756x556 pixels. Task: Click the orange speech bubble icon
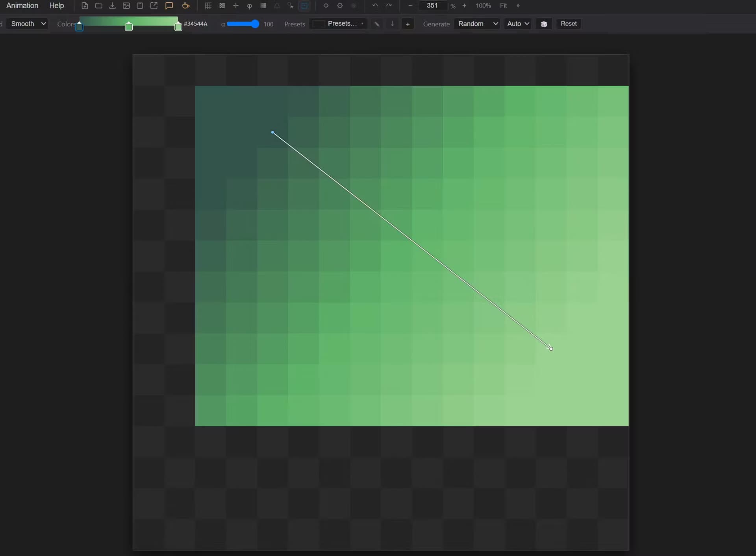[169, 6]
